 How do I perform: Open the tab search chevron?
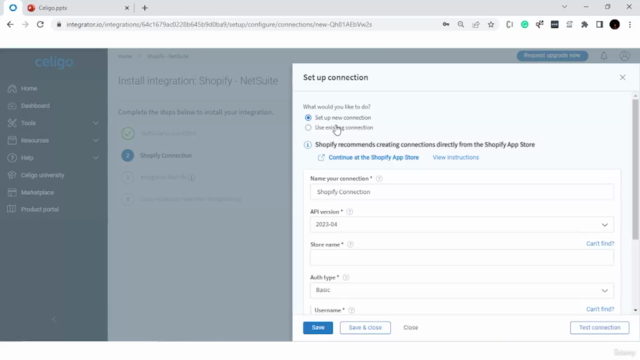564,7
